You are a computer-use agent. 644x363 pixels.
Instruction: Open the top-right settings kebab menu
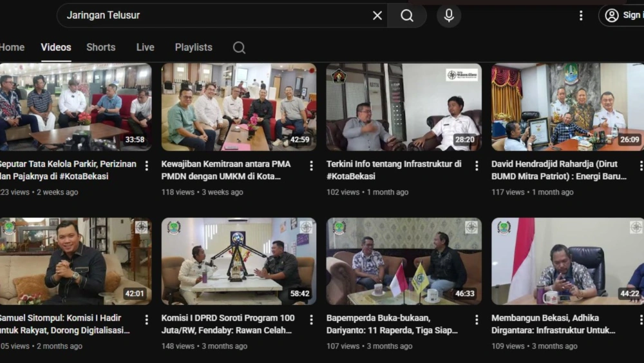pyautogui.click(x=581, y=15)
